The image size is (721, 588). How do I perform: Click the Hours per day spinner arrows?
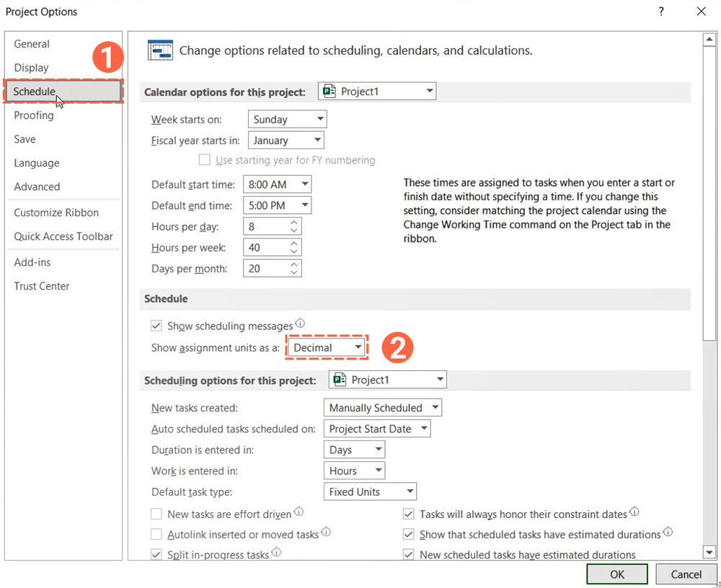pyautogui.click(x=294, y=226)
